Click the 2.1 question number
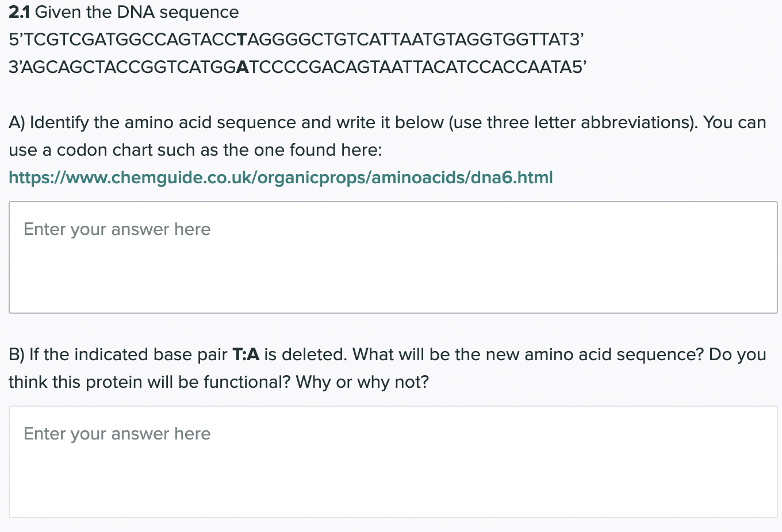 tap(19, 12)
